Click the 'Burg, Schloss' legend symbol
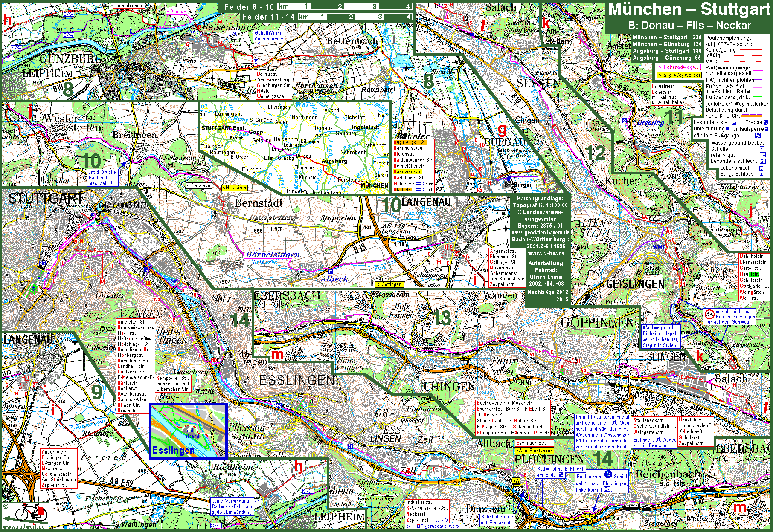Image resolution: width=773 pixels, height=532 pixels. (x=762, y=174)
